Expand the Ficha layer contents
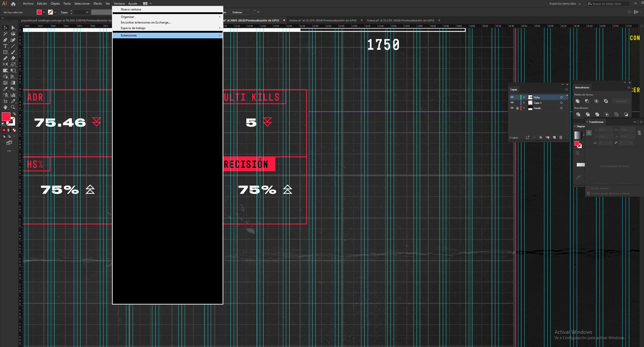The width and height of the screenshot is (644, 347). coord(524,97)
